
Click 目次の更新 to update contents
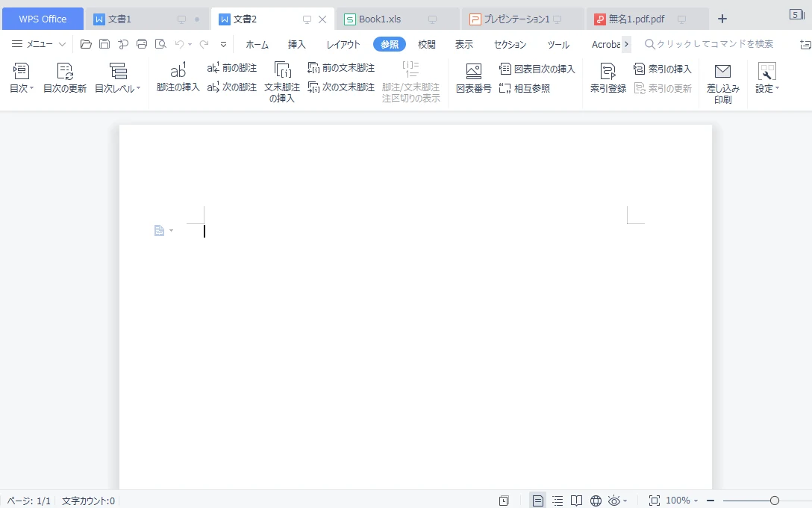point(65,78)
